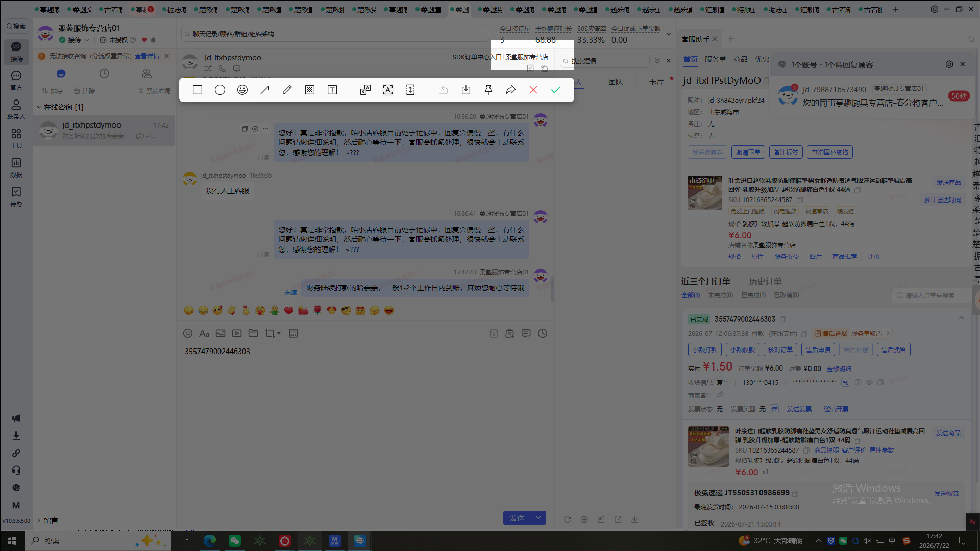Select conversation jd_itxhpstdymoo in list
This screenshot has width=980, height=551.
tap(105, 131)
